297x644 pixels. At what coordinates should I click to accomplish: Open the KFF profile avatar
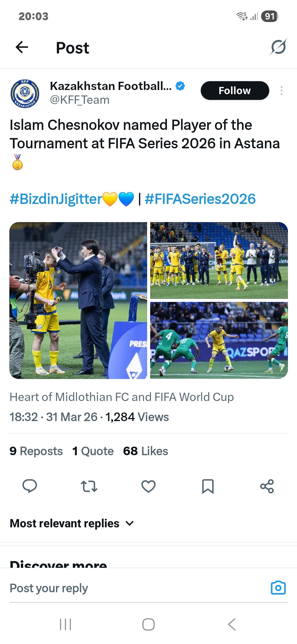(x=25, y=94)
